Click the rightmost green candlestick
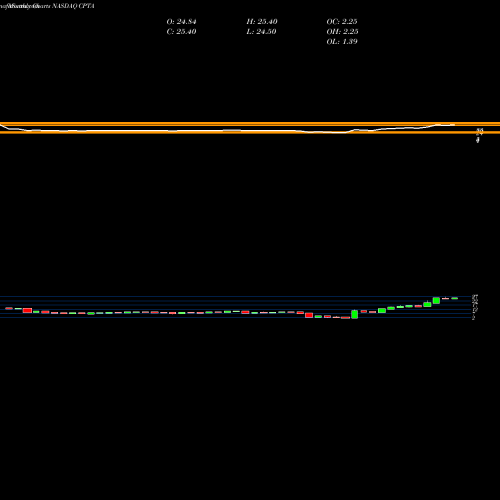The image size is (500, 500). [455, 298]
